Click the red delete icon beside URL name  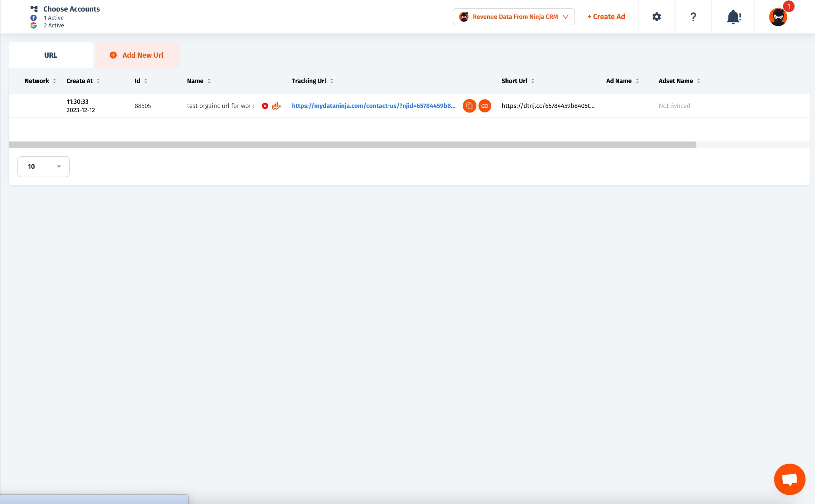click(x=265, y=106)
